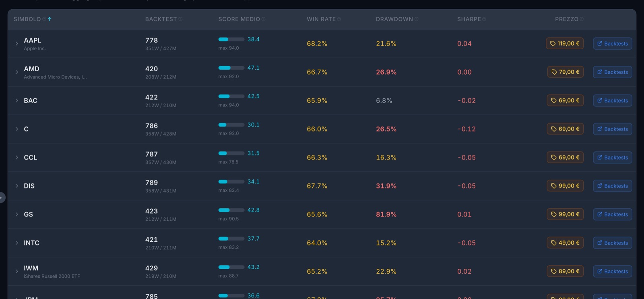The image size is (644, 299).
Task: View the IWM Backtests
Action: [x=612, y=271]
